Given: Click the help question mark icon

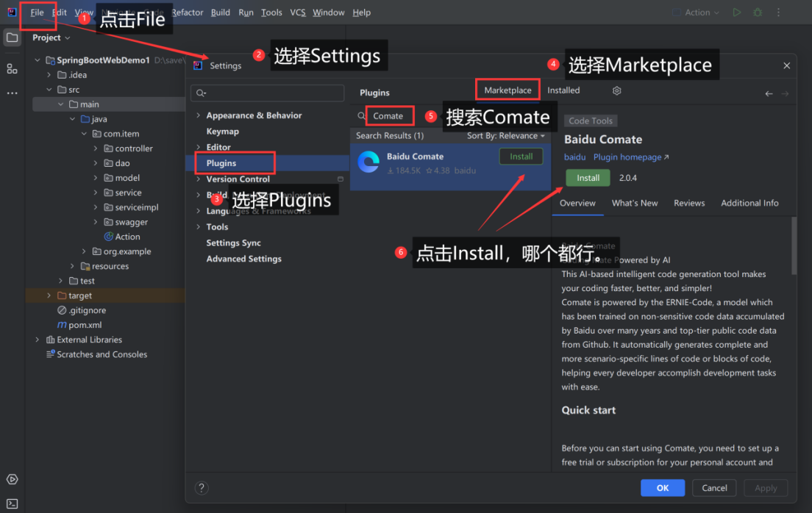Looking at the screenshot, I should 202,487.
